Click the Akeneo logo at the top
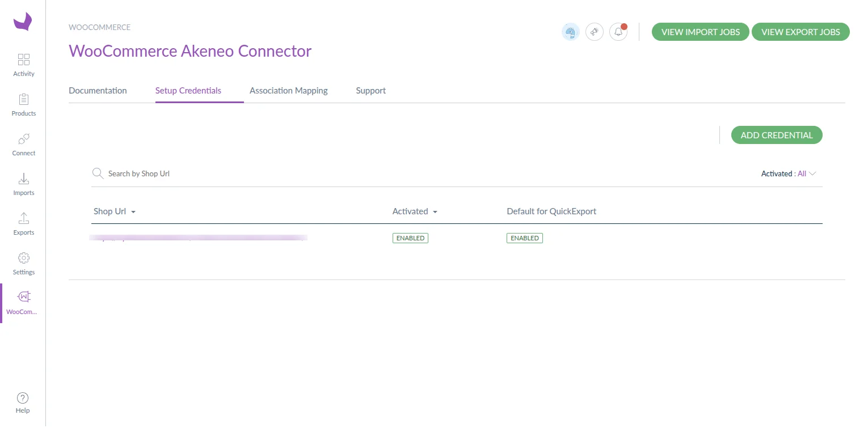This screenshot has height=428, width=868. 23,22
